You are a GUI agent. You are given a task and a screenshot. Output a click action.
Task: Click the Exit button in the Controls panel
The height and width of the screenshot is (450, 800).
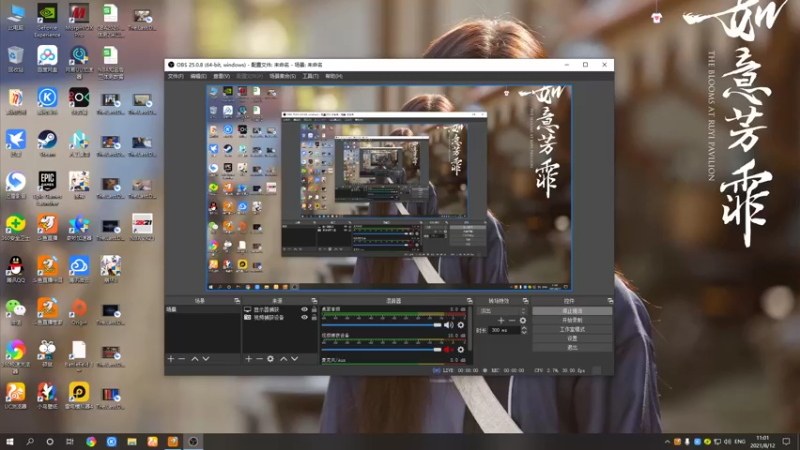tap(572, 347)
